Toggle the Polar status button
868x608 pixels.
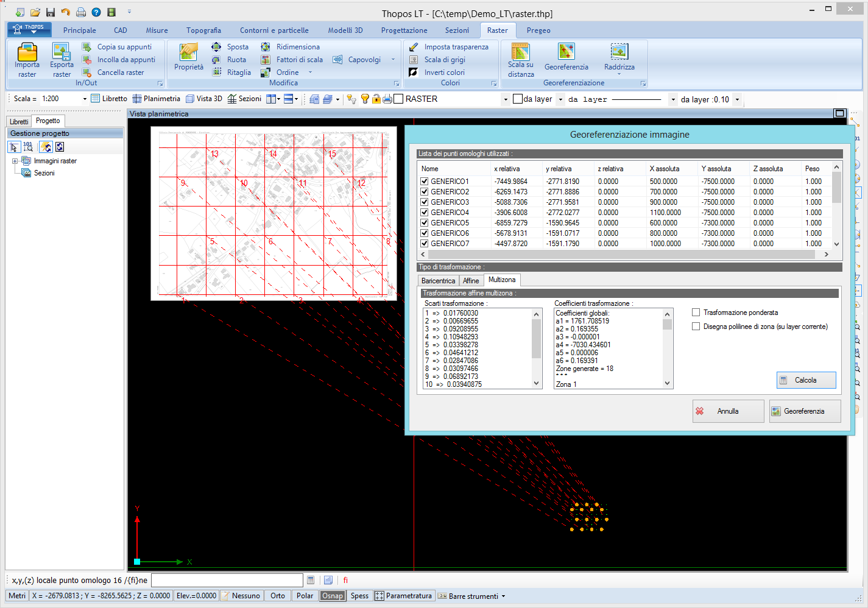[x=305, y=596]
